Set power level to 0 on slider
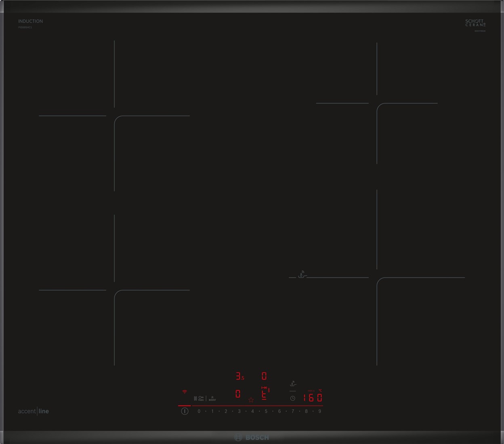The height and width of the screenshot is (444, 504). 199,411
